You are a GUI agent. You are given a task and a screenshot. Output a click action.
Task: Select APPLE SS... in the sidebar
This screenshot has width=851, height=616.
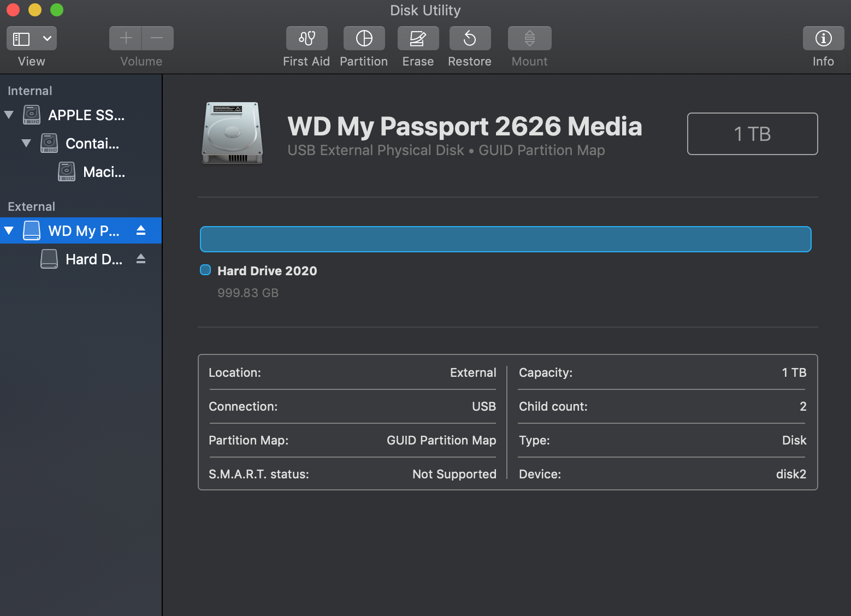coord(86,115)
